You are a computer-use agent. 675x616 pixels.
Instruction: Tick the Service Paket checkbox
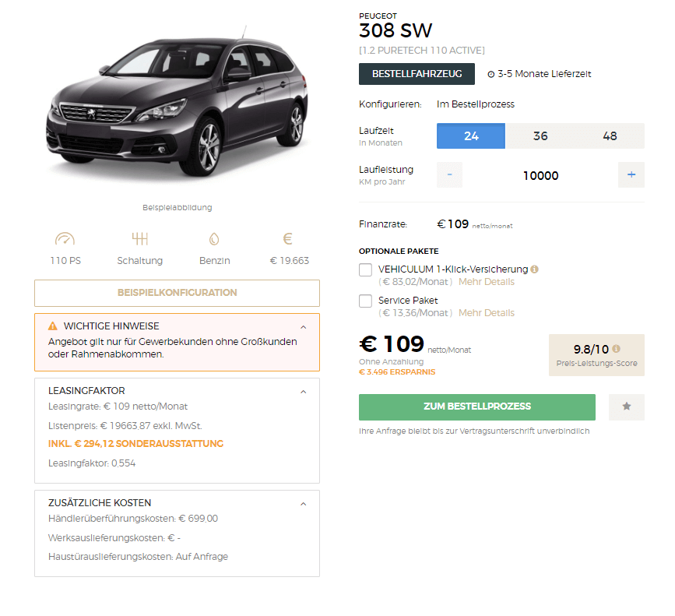click(365, 301)
